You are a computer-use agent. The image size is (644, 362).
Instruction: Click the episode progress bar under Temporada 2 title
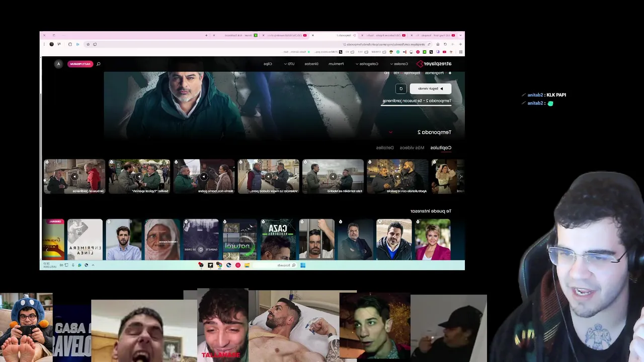[416, 106]
